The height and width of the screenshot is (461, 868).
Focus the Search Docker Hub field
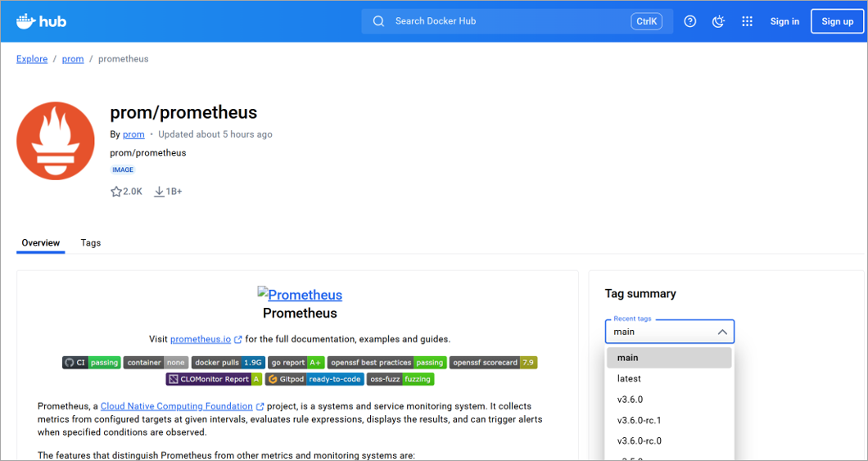coord(508,21)
